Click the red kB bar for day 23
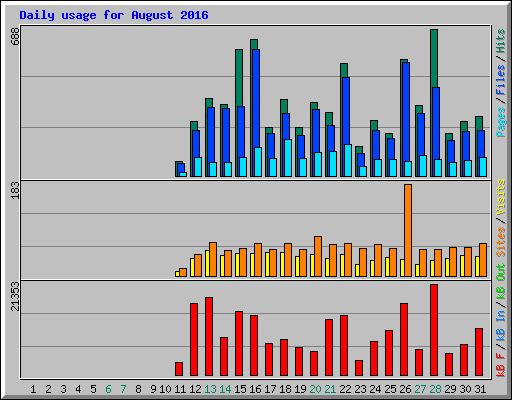The height and width of the screenshot is (400, 512). pyautogui.click(x=359, y=368)
